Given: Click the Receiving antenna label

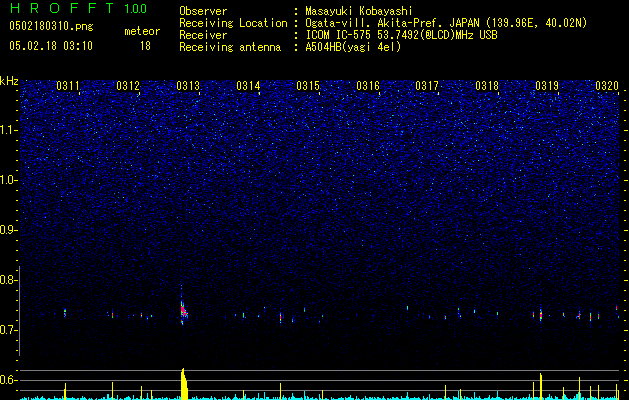Looking at the screenshot, I should coord(230,47).
